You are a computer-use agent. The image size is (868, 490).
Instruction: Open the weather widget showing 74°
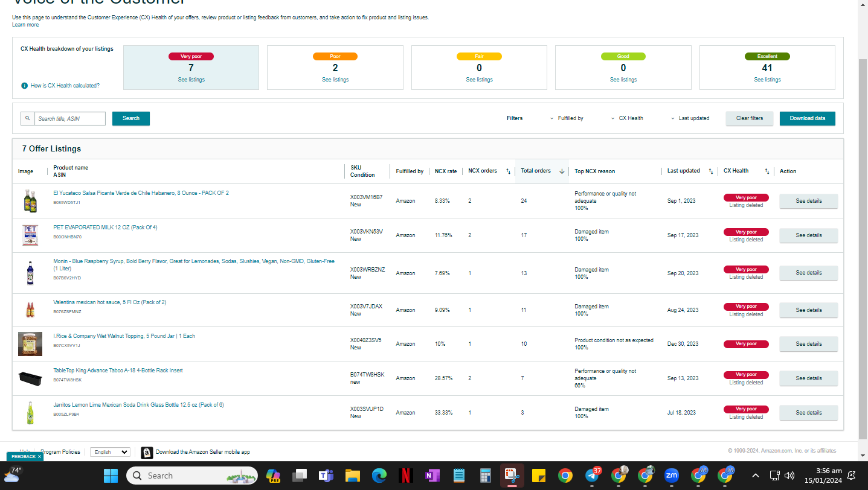(x=13, y=474)
